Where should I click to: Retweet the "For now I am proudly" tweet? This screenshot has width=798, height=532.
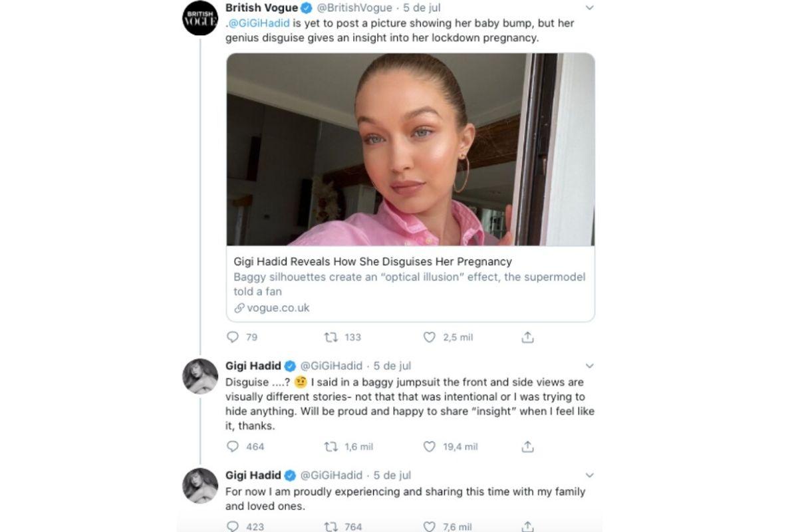click(x=331, y=526)
